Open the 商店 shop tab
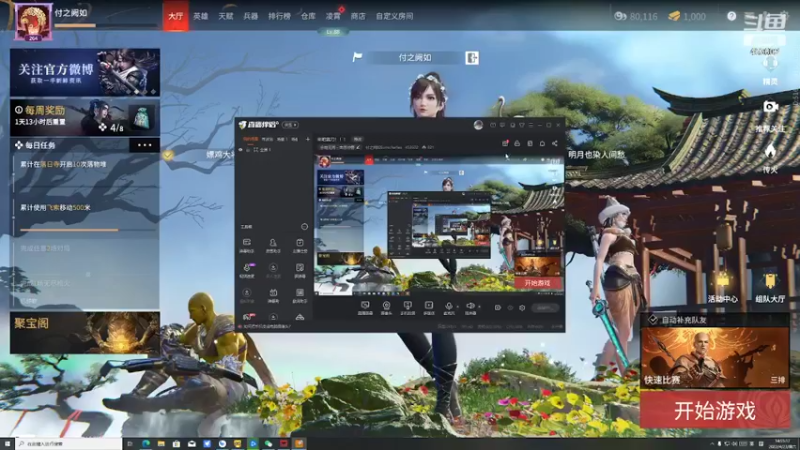800x450 pixels. pos(358,16)
